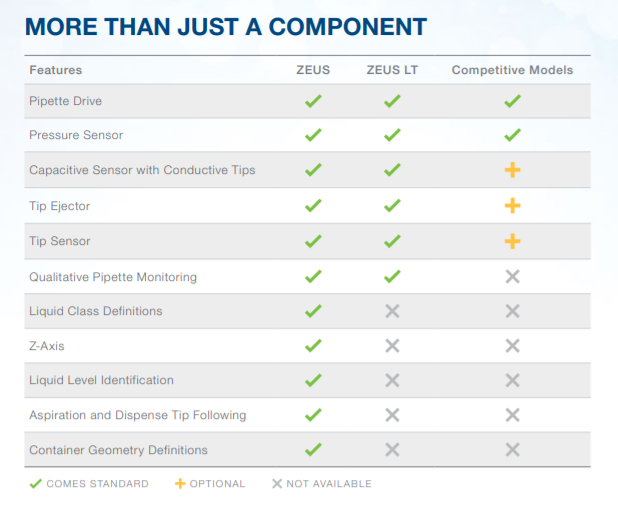Viewport: 618px width, 505px height.
Task: Click the ZEUS column header
Action: pos(313,70)
